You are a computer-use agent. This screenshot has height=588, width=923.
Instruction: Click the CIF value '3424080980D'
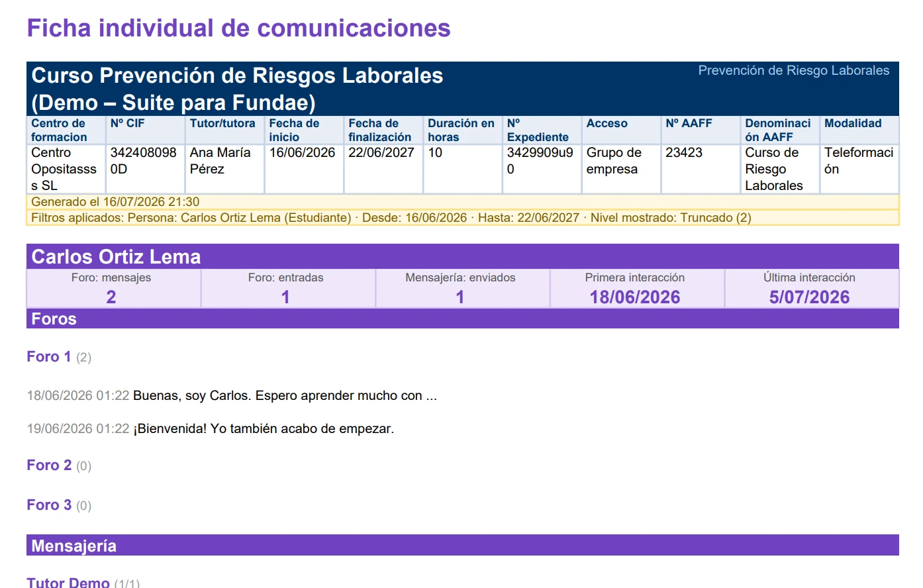point(146,169)
